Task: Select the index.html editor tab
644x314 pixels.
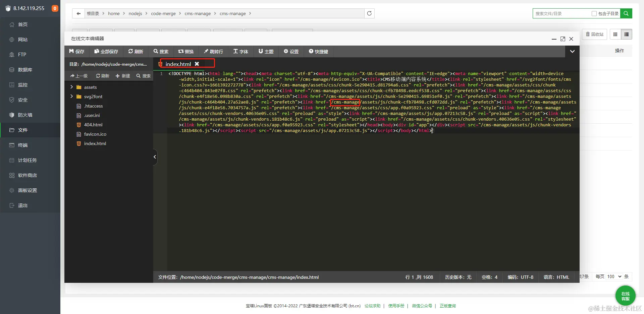Action: tap(178, 64)
